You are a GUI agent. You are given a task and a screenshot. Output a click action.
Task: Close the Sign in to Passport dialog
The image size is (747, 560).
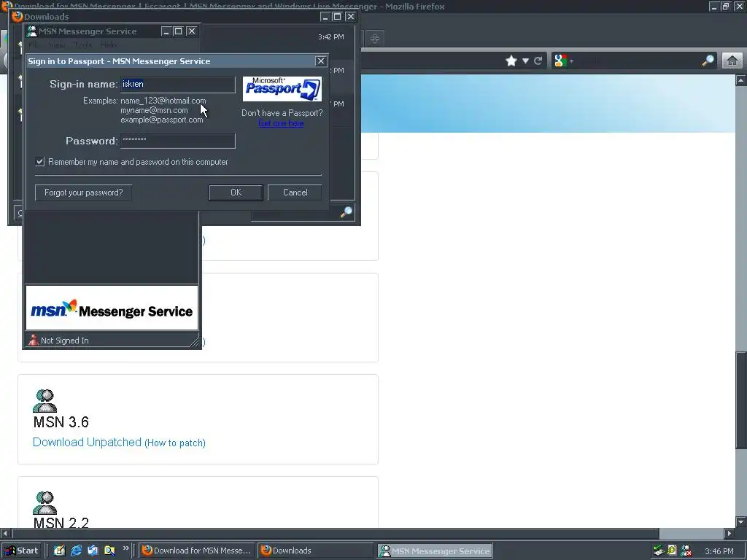tap(321, 61)
